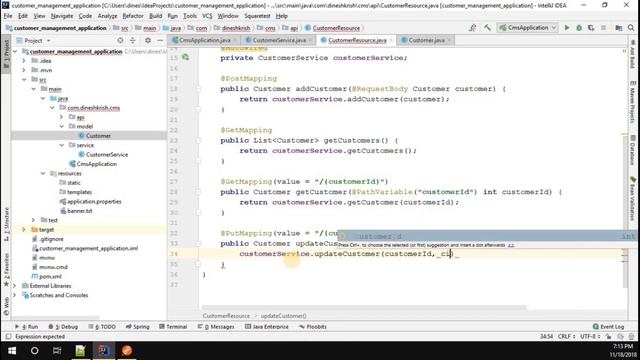Open the Messages tool window
Screen dimensions: 640x360
216,327
